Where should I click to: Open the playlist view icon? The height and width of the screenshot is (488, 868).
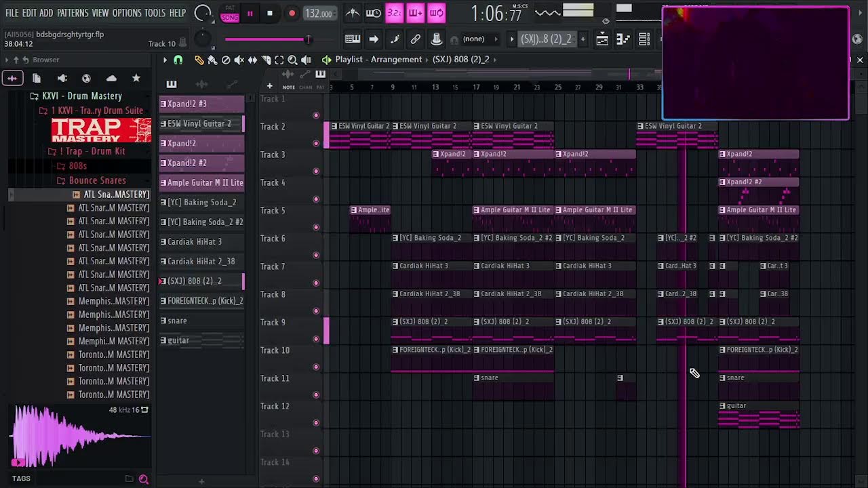[x=602, y=39]
